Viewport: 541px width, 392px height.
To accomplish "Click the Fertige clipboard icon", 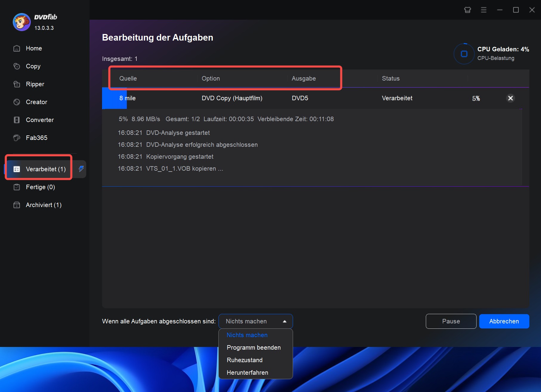I will (x=17, y=187).
